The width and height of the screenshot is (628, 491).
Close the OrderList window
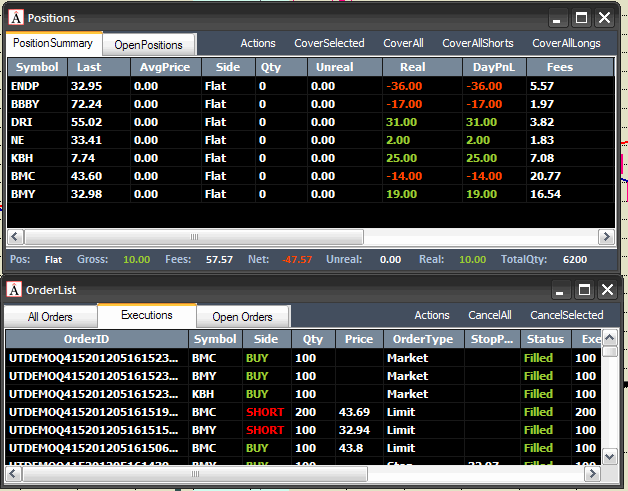(x=607, y=290)
